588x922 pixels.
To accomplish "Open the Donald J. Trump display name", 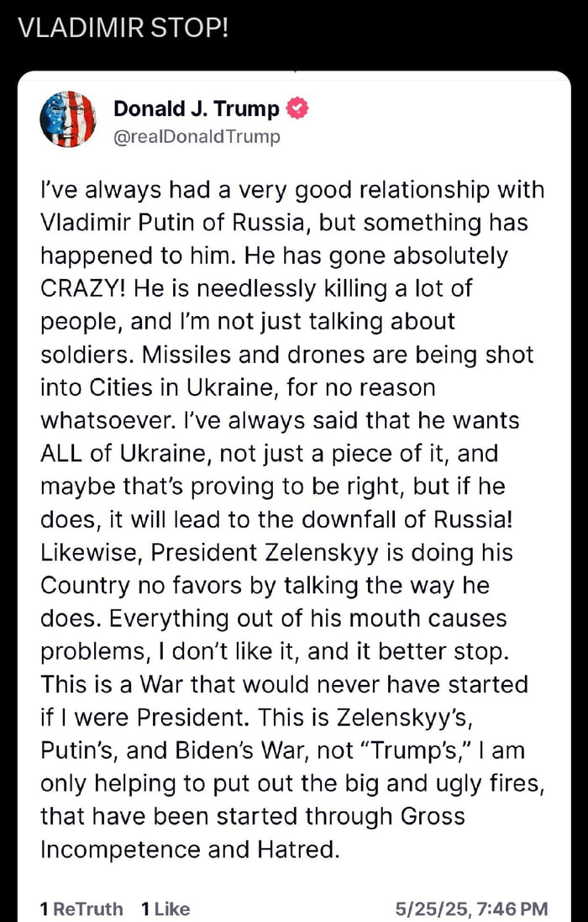I will pos(196,108).
